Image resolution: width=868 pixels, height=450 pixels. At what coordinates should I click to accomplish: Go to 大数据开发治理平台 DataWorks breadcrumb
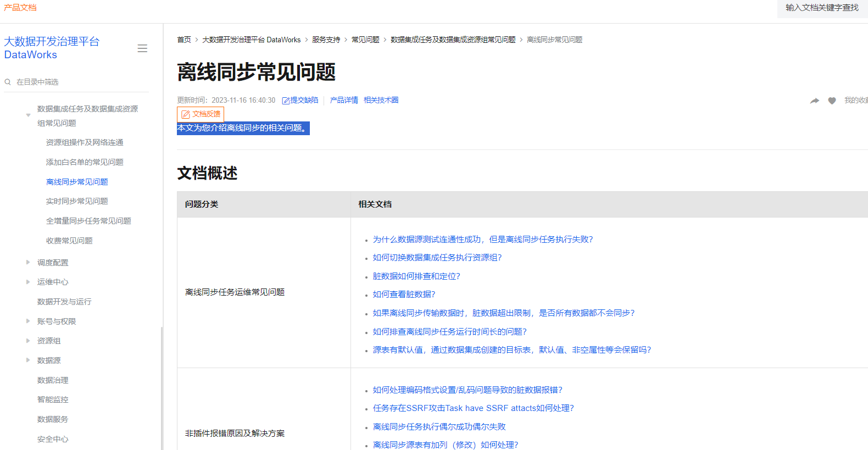tap(252, 40)
